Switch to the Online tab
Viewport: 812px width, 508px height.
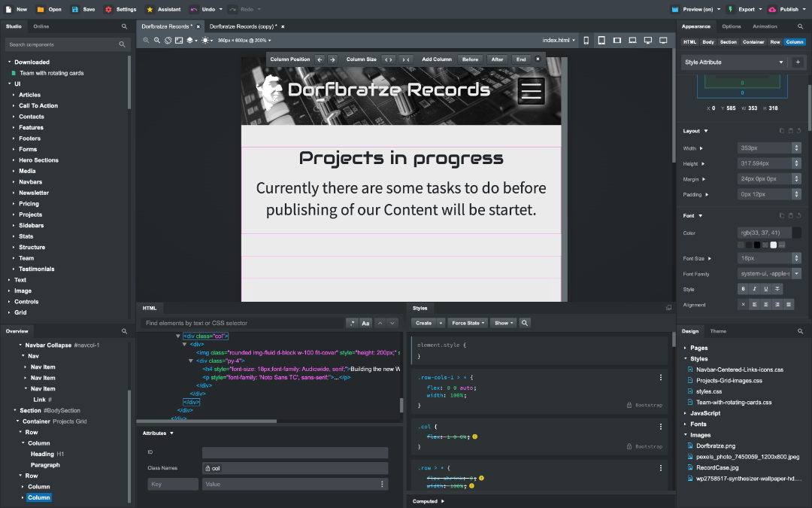coord(41,26)
